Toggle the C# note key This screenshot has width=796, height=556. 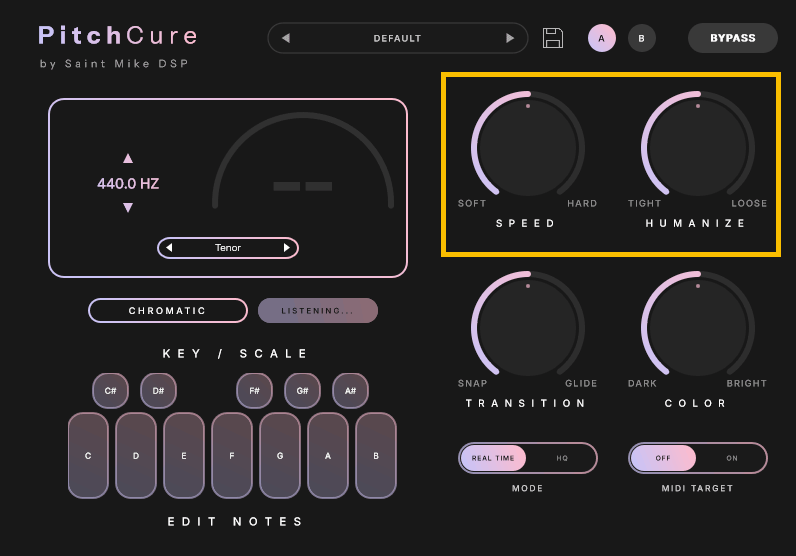[110, 390]
